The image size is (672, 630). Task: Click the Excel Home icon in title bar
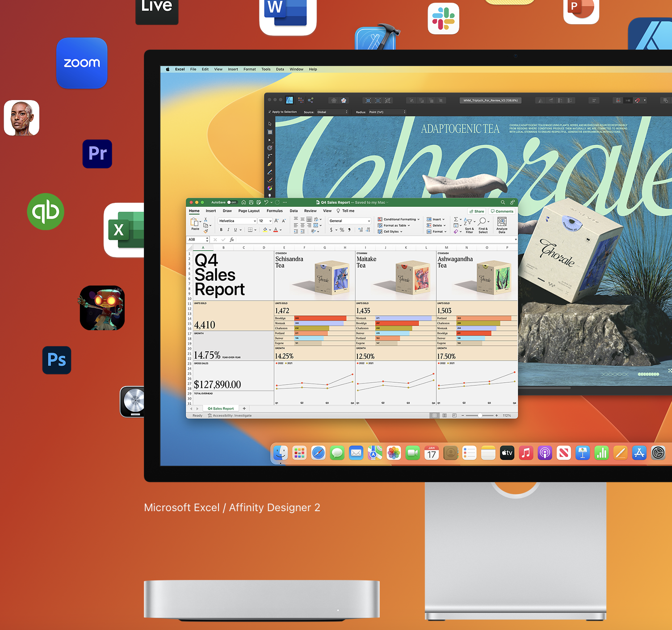pyautogui.click(x=244, y=202)
